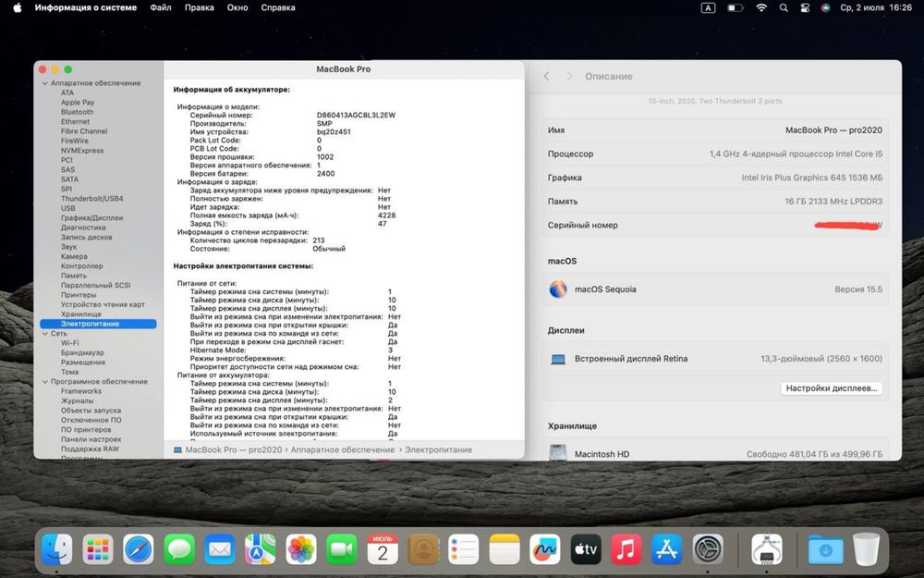Open the Файл menu

[160, 7]
